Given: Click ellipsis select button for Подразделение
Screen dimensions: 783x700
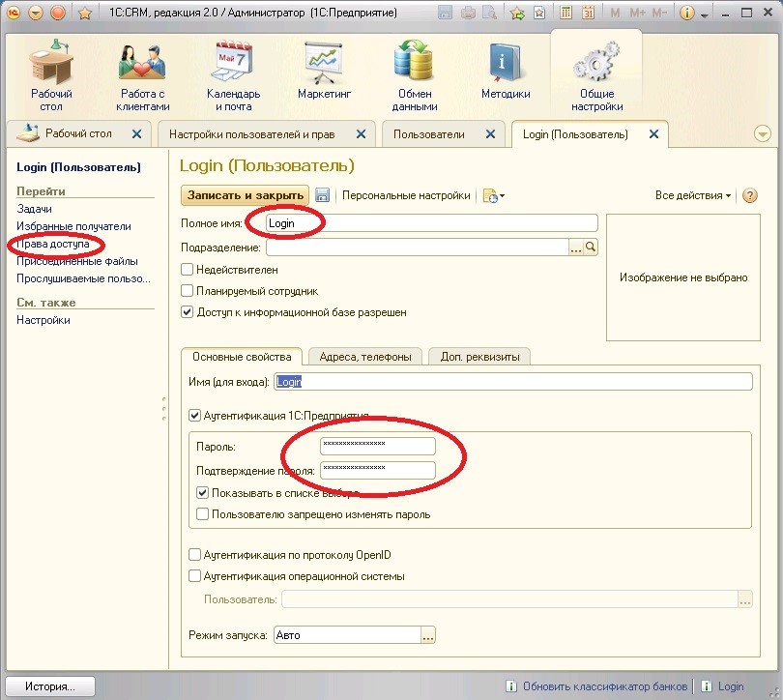Looking at the screenshot, I should [x=576, y=248].
